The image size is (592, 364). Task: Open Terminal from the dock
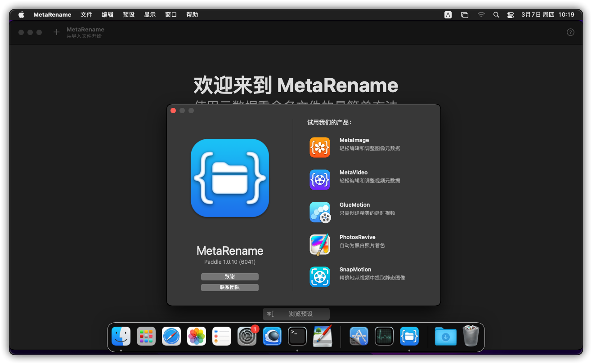point(297,336)
